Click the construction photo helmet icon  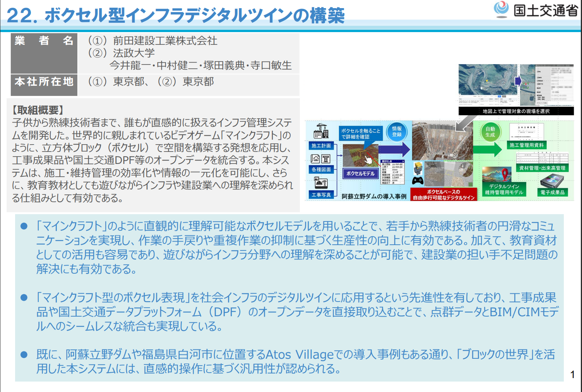pyautogui.click(x=321, y=182)
